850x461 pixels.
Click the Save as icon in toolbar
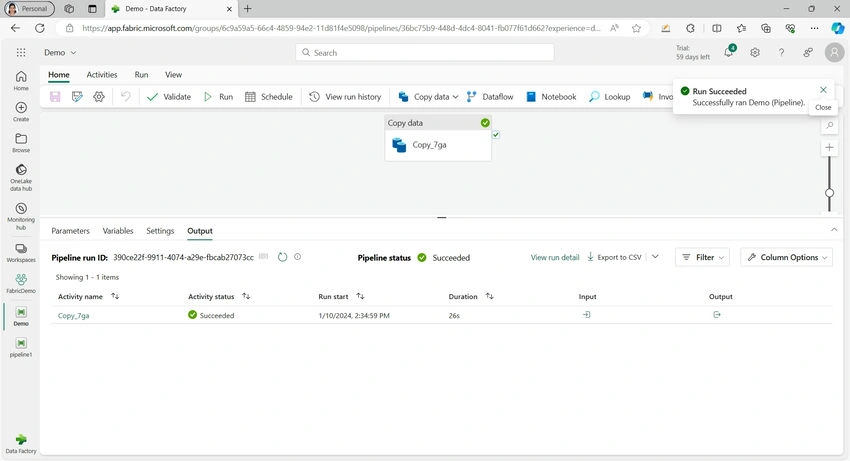77,97
